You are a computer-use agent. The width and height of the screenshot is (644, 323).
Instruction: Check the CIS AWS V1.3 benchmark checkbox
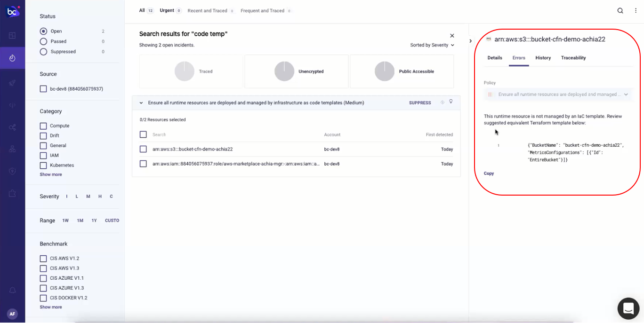[43, 268]
